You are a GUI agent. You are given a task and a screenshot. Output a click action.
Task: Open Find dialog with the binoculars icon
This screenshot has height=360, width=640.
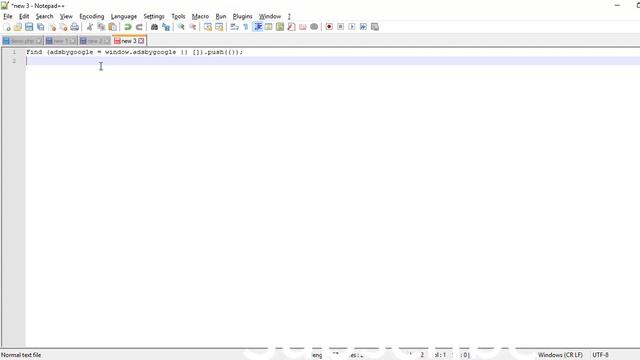point(154,27)
